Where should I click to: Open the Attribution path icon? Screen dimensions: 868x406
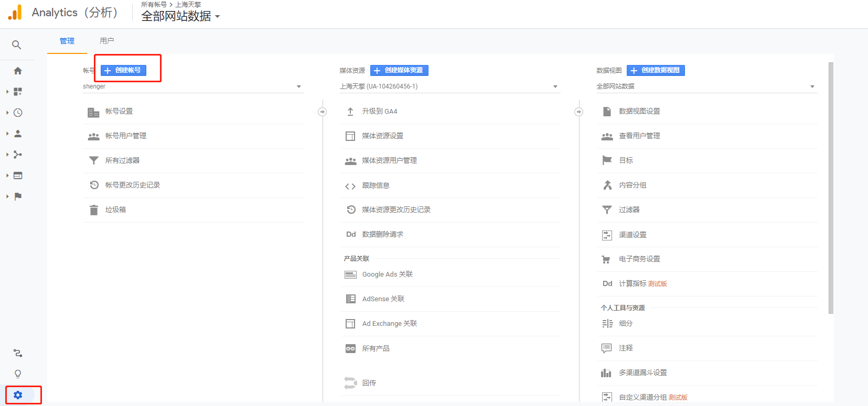[x=18, y=353]
